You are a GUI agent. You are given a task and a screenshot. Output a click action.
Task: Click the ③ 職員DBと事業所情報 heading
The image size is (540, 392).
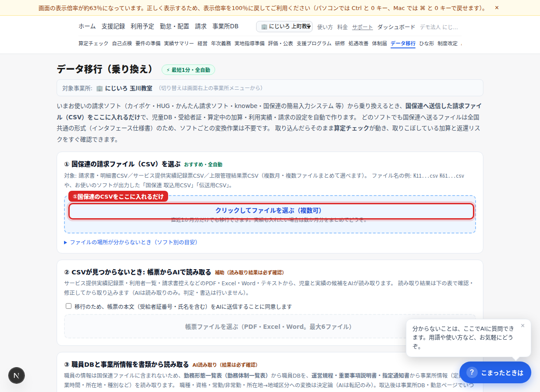126,365
